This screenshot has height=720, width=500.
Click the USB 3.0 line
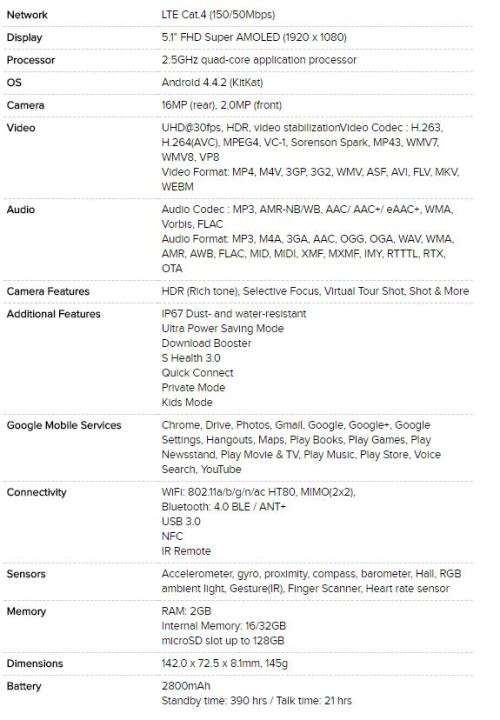[x=181, y=522]
